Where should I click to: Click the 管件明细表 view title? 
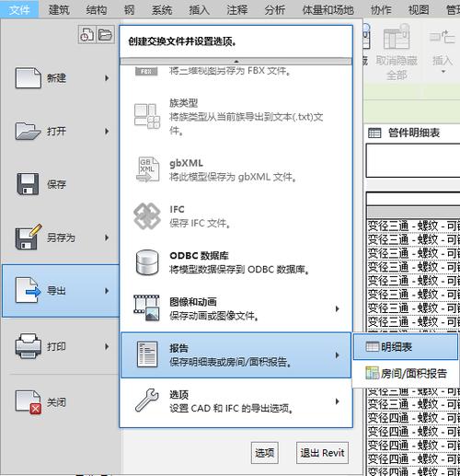coord(414,133)
